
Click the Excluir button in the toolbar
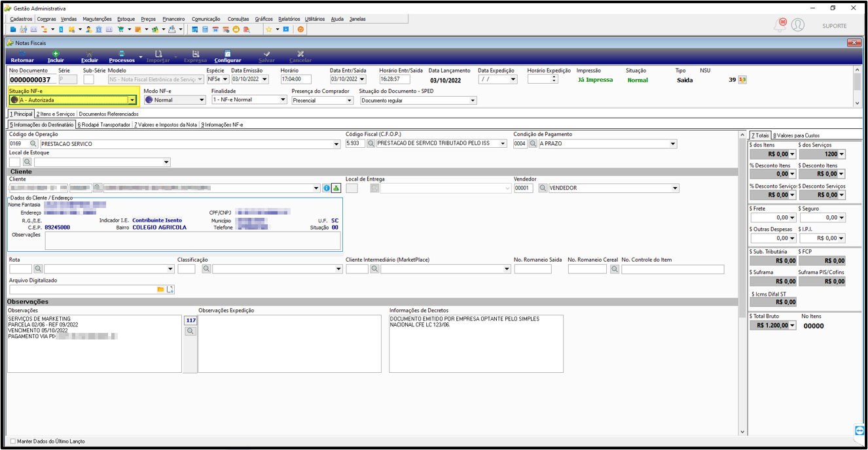89,57
